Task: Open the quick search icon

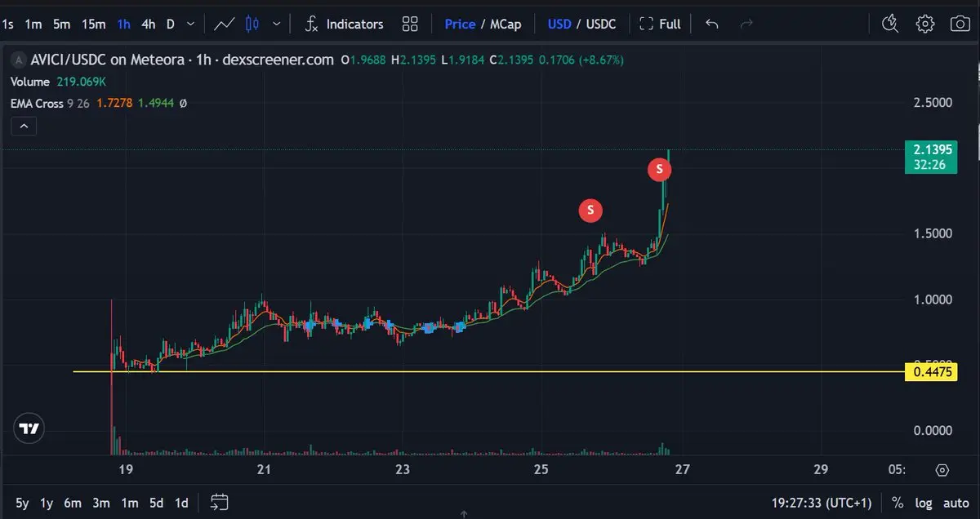Action: point(890,24)
